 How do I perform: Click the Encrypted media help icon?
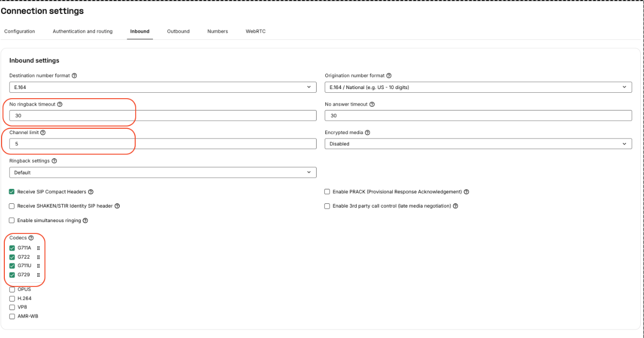pyautogui.click(x=368, y=133)
